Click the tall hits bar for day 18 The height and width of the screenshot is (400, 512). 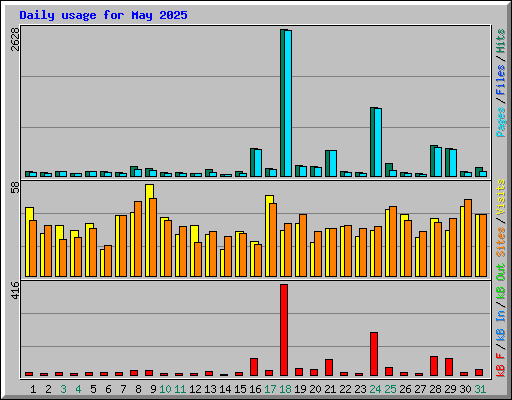(x=282, y=103)
